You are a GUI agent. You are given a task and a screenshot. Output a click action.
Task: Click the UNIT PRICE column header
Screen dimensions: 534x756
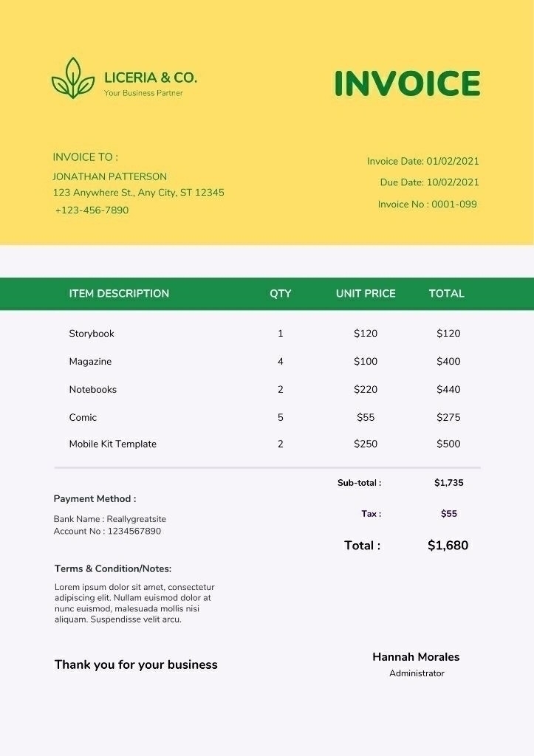click(366, 293)
